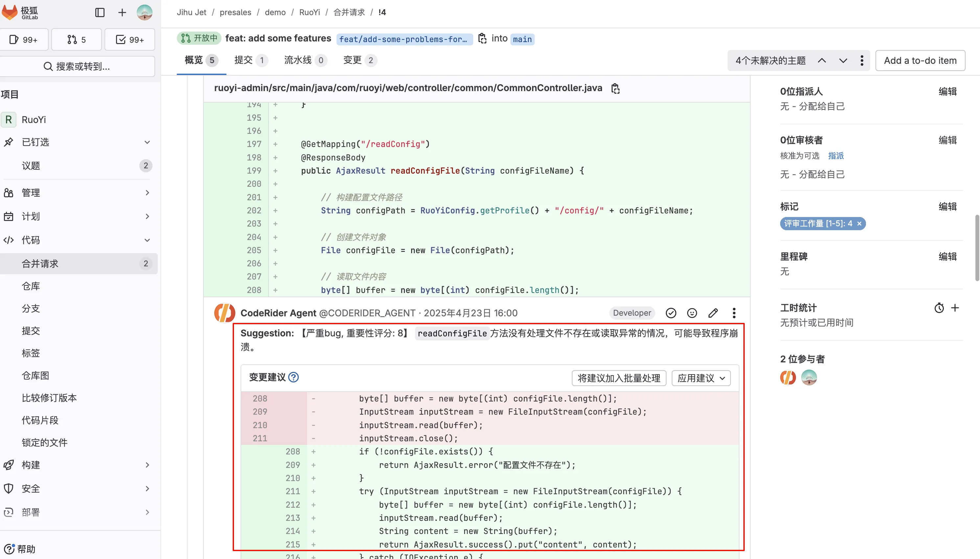Viewport: 980px width, 559px height.
Task: Switch to the 变更 tab
Action: tap(360, 60)
